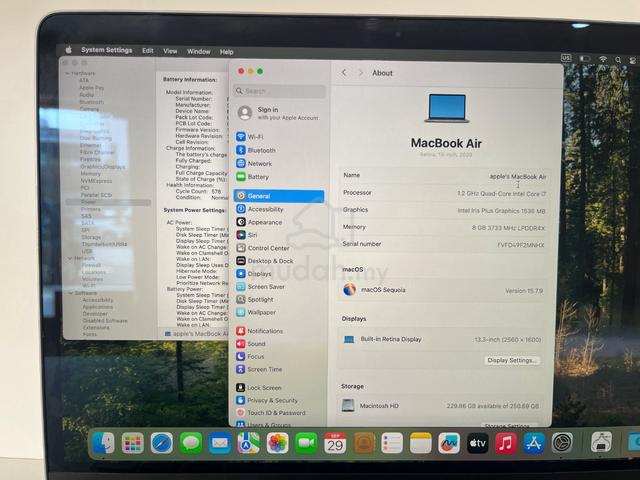Open Calendar from the Dock

(x=335, y=443)
